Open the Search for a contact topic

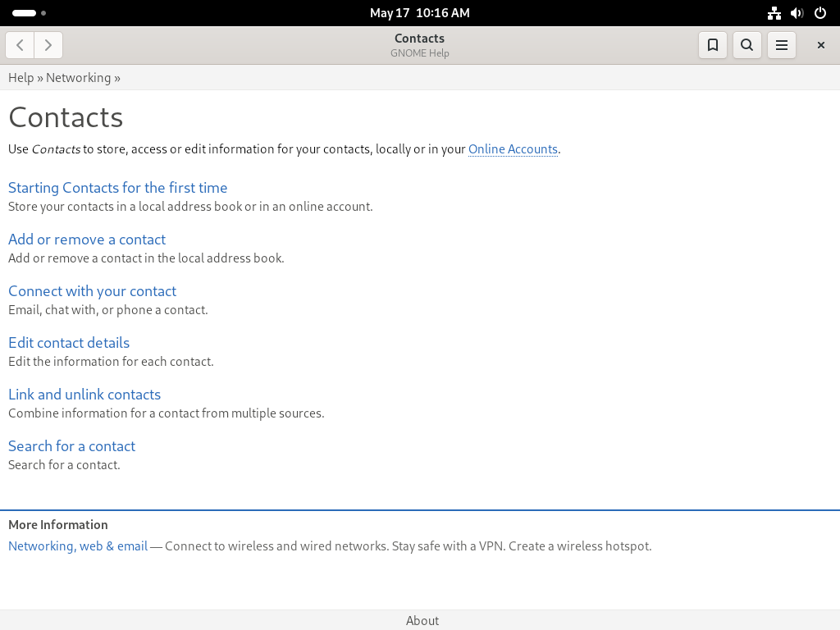72,446
